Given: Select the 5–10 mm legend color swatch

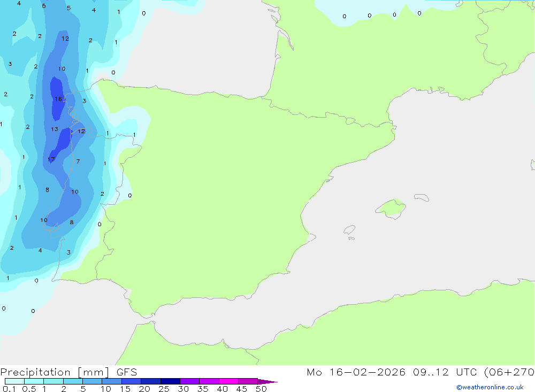Looking at the screenshot, I should pos(92,381).
